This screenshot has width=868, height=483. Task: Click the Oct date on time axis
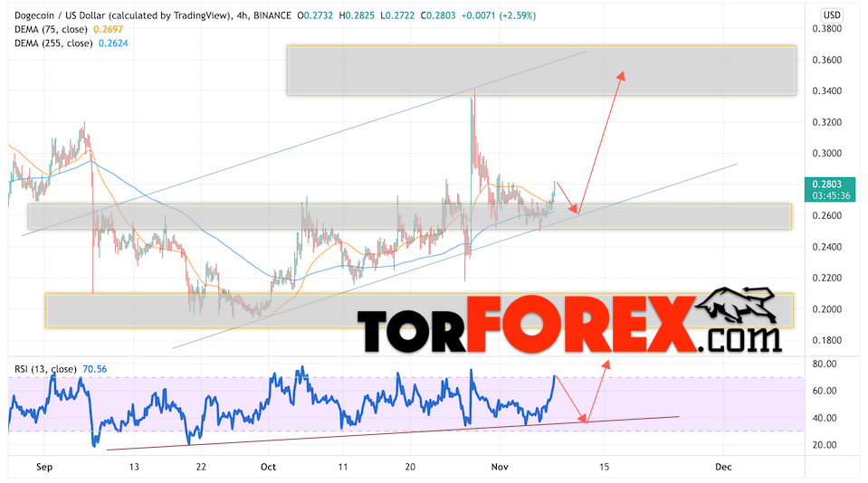268,467
